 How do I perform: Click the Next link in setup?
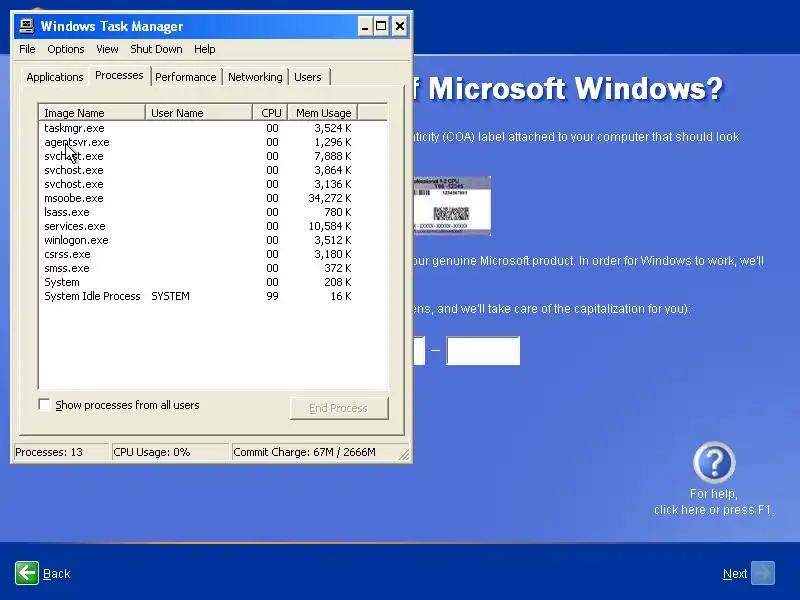tap(735, 573)
